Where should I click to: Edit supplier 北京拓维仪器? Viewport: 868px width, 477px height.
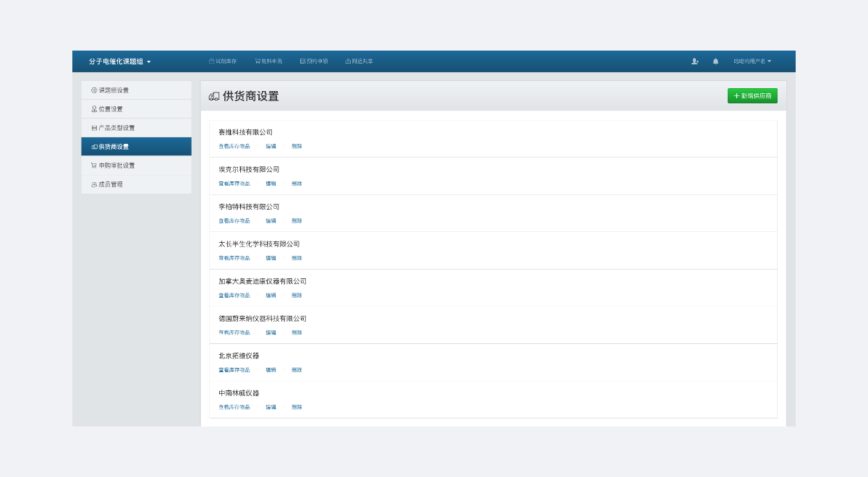(x=271, y=370)
